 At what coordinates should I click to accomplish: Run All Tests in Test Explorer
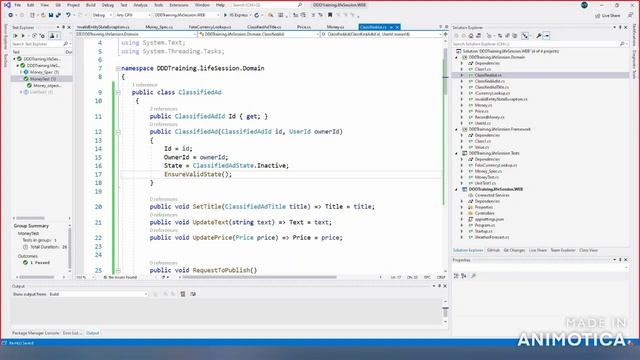(16, 36)
